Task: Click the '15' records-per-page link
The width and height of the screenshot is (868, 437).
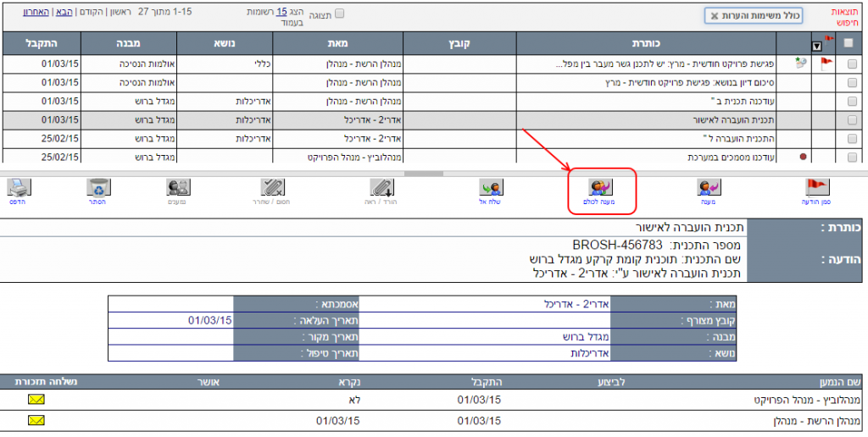Action: click(281, 11)
